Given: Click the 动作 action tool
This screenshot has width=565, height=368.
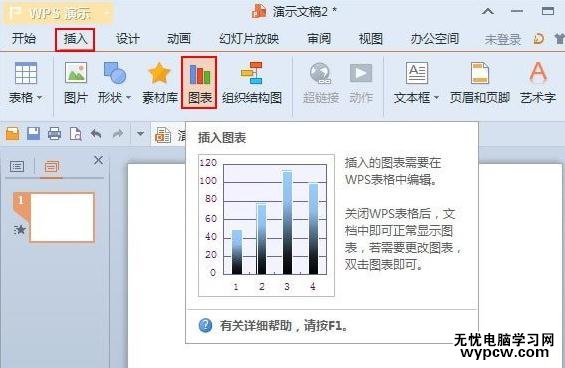Looking at the screenshot, I should pos(361,83).
